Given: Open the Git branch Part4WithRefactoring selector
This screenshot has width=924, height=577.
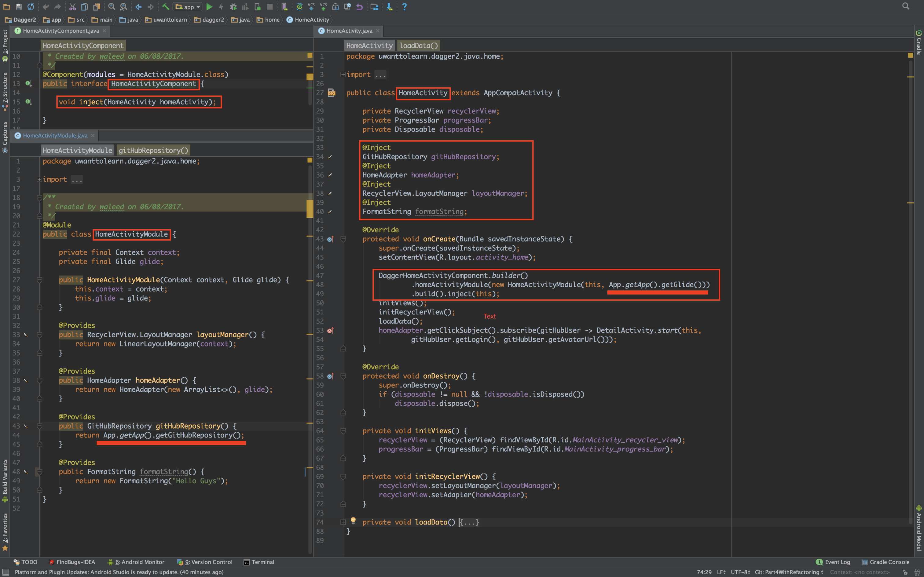Looking at the screenshot, I should click(x=789, y=572).
